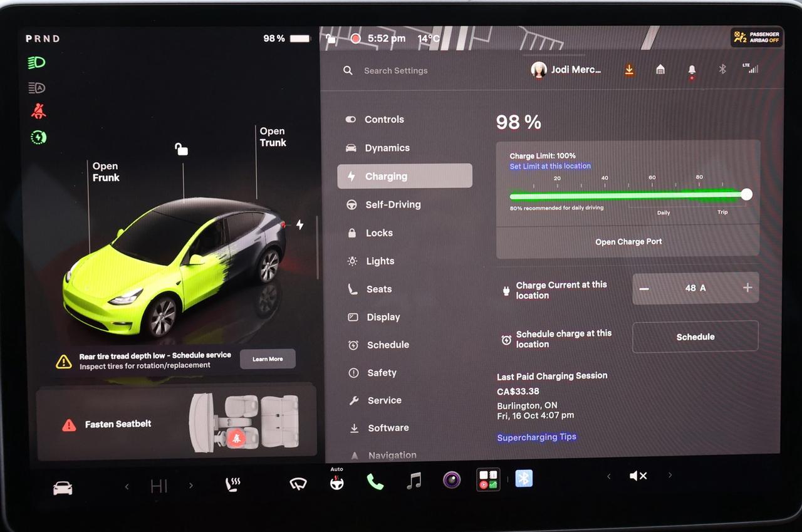
Task: Tap the software update download icon
Action: (630, 70)
